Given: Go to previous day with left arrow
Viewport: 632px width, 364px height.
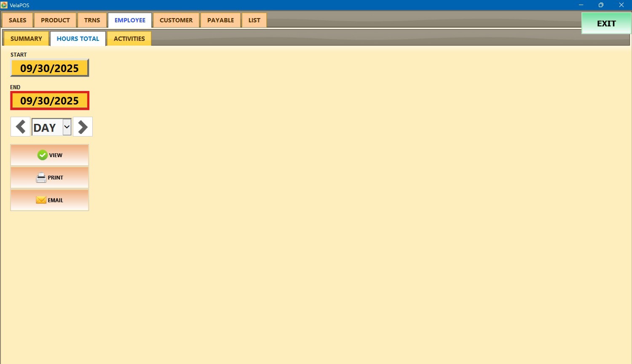Looking at the screenshot, I should click(x=20, y=127).
